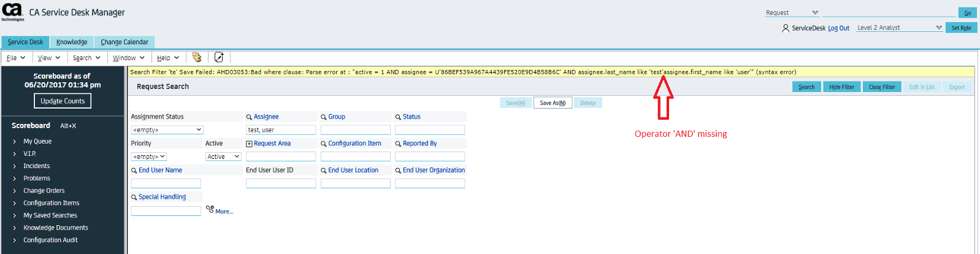
Task: Click into the Group input field
Action: coord(356,130)
